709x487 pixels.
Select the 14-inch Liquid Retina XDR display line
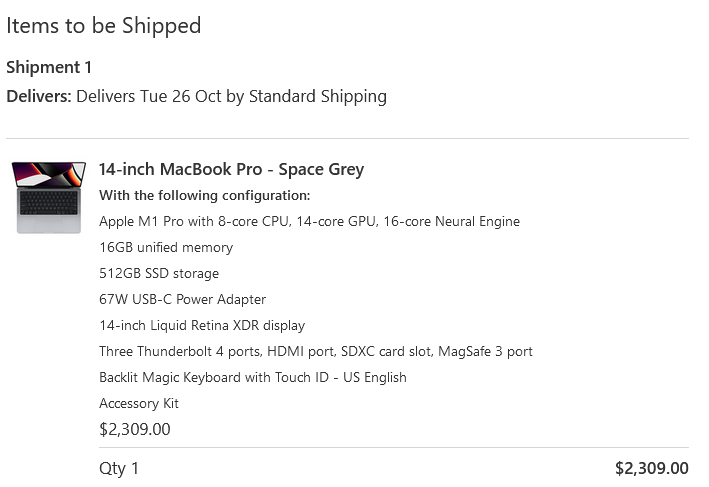pyautogui.click(x=202, y=325)
